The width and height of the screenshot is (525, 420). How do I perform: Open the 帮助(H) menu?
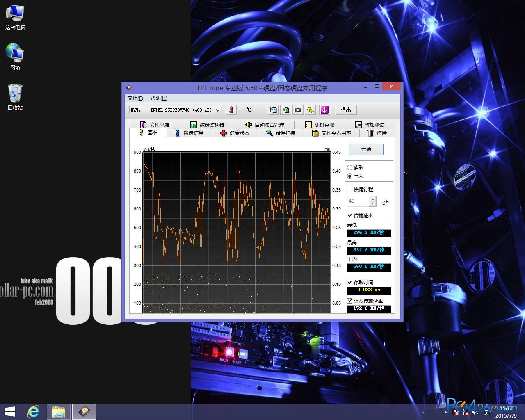159,98
